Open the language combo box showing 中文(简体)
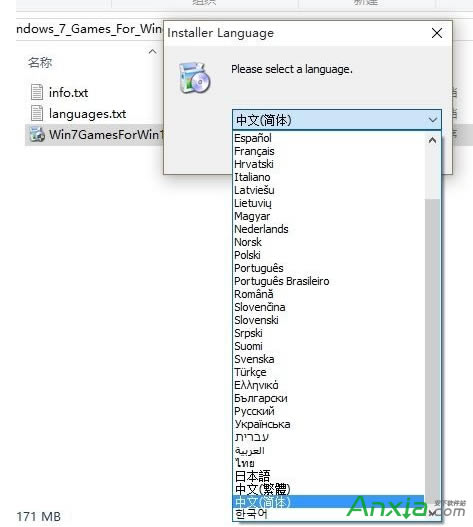Viewport: 473px width, 527px height. point(337,120)
